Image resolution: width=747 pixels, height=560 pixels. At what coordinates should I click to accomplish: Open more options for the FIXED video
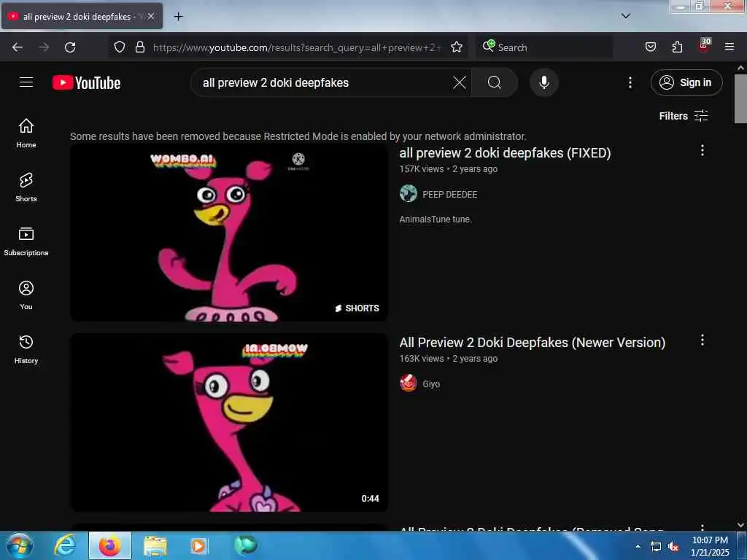[x=703, y=150]
